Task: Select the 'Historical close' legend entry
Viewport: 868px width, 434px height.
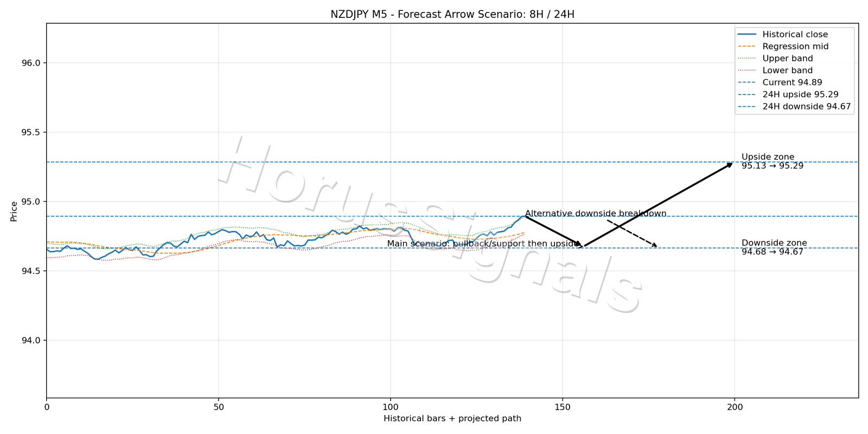Action: click(x=783, y=35)
